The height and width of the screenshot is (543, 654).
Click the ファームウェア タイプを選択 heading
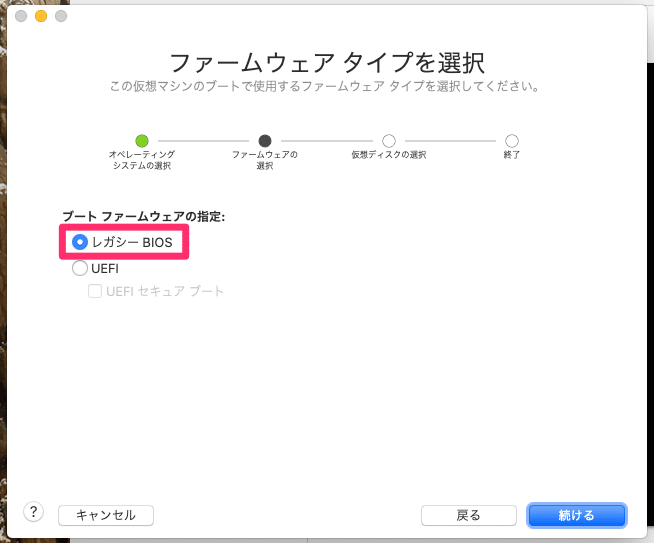pos(327,63)
